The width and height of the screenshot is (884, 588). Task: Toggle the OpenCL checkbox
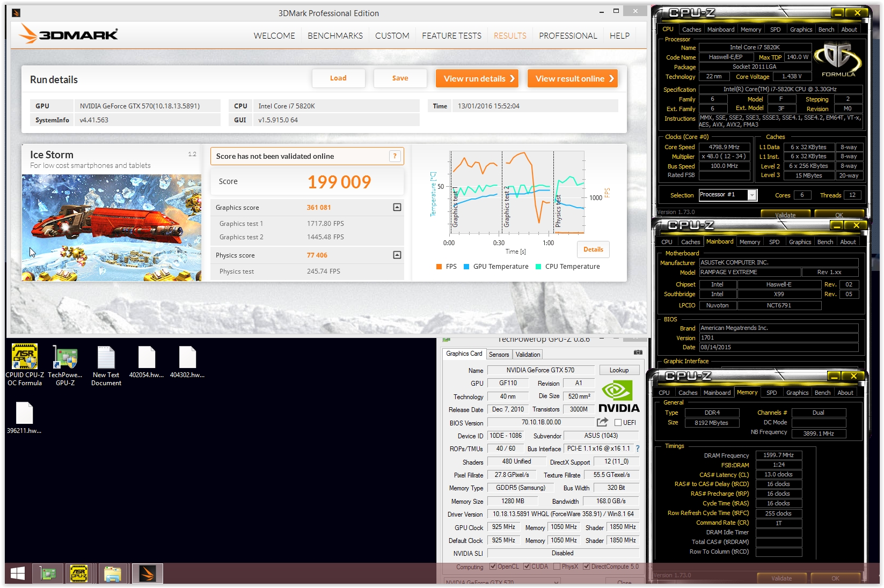coord(493,567)
